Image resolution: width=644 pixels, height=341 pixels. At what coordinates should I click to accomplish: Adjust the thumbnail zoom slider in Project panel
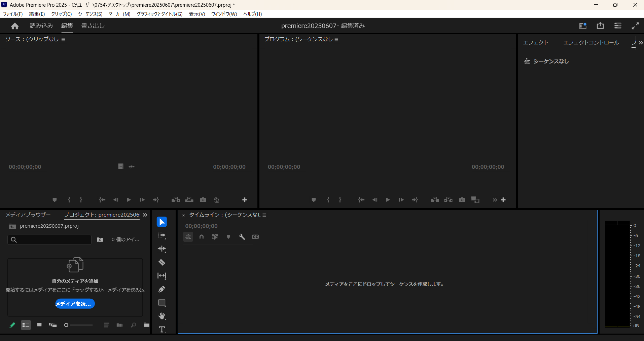(x=67, y=325)
